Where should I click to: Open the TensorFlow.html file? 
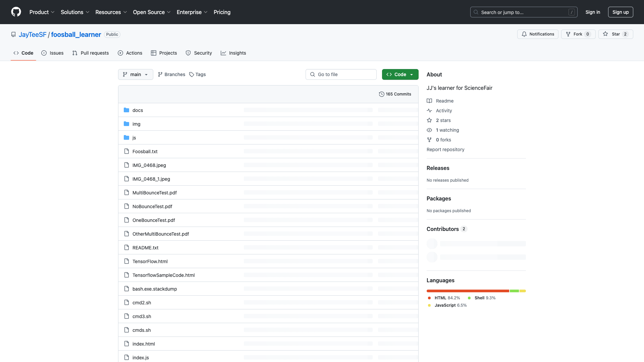coord(150,261)
